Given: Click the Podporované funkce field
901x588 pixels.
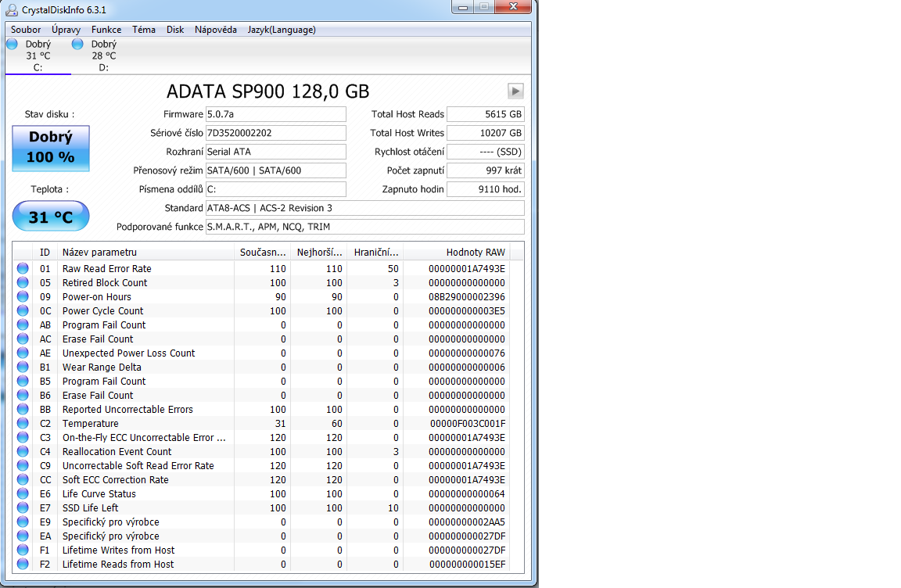Looking at the screenshot, I should click(365, 227).
